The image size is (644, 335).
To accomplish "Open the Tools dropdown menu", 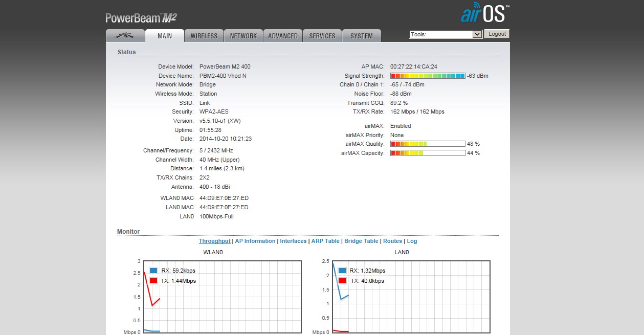I will tap(446, 34).
